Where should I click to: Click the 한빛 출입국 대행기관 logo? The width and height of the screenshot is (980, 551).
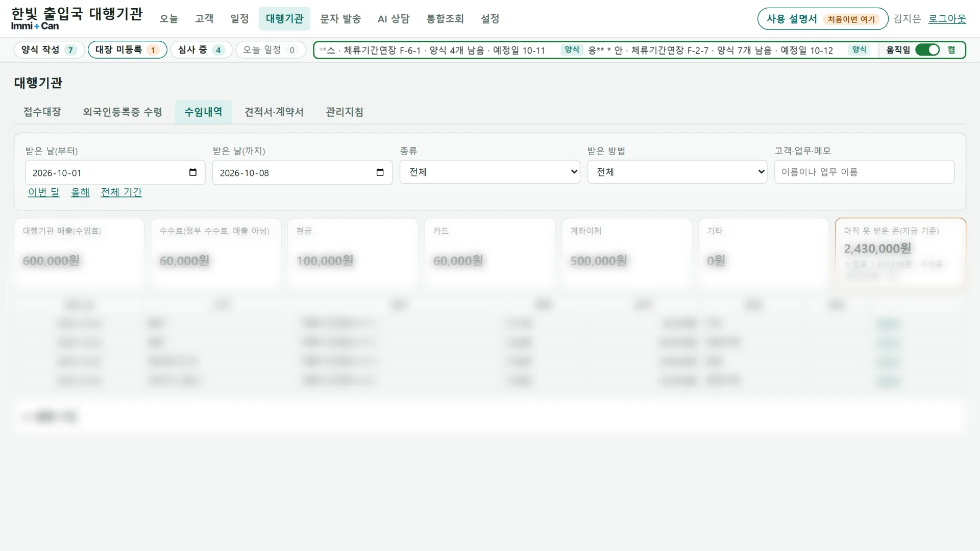click(77, 18)
